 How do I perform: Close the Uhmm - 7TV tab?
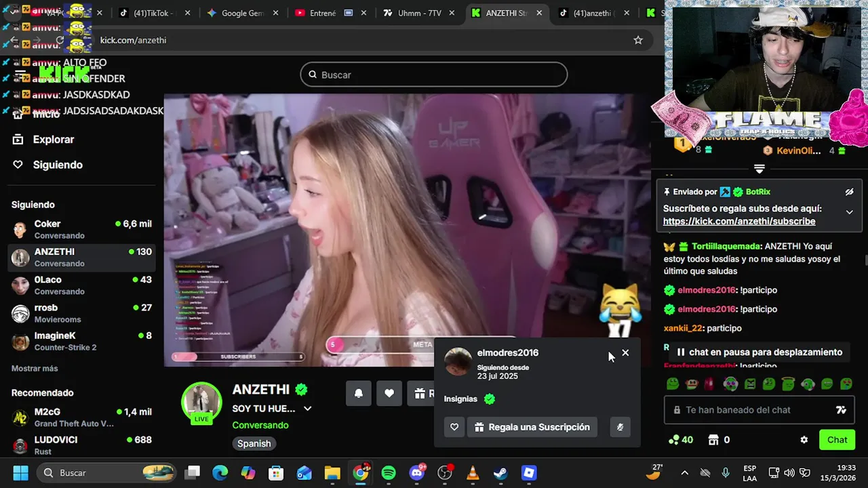pos(452,13)
